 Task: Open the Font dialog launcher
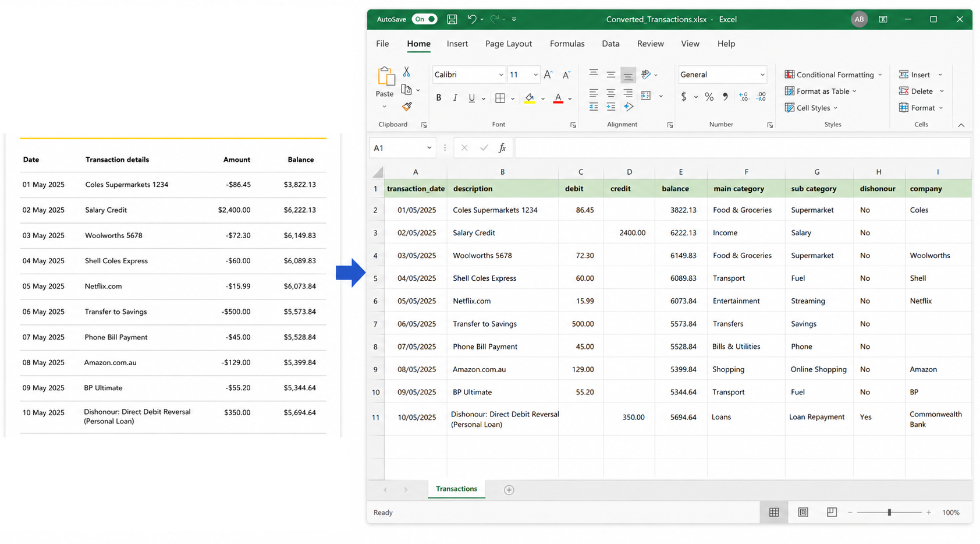tap(573, 125)
